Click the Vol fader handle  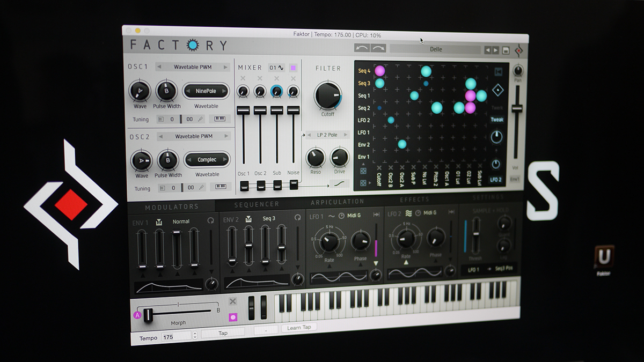517,109
